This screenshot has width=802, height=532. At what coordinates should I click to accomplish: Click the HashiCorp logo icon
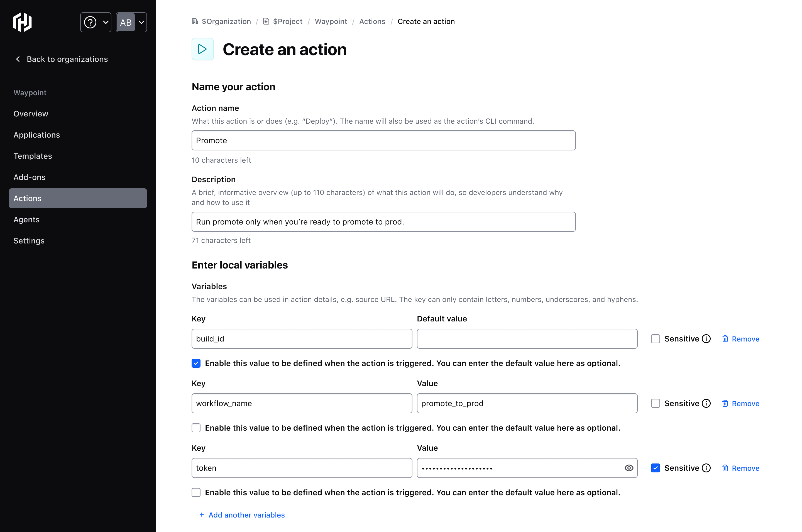coord(22,22)
